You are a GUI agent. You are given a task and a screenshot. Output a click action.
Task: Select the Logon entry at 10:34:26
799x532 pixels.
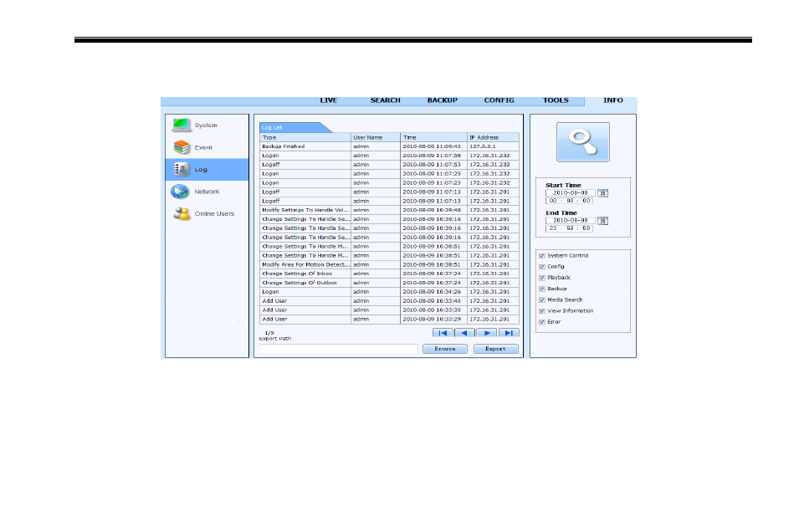coord(389,292)
